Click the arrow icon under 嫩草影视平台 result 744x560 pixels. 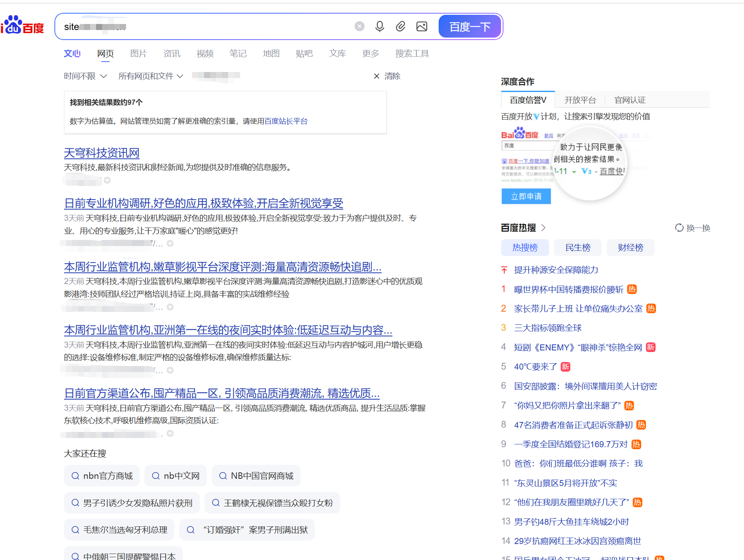(x=170, y=307)
